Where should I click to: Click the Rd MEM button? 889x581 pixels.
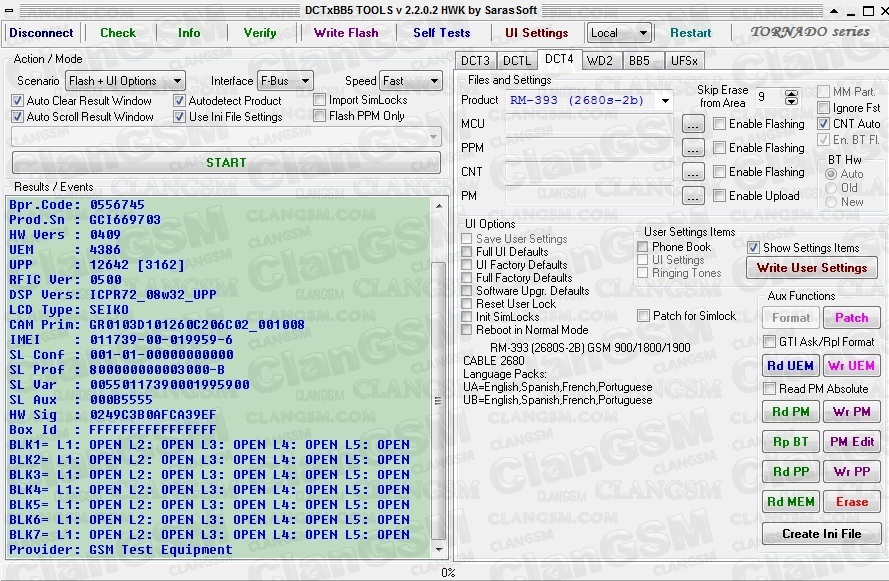790,502
